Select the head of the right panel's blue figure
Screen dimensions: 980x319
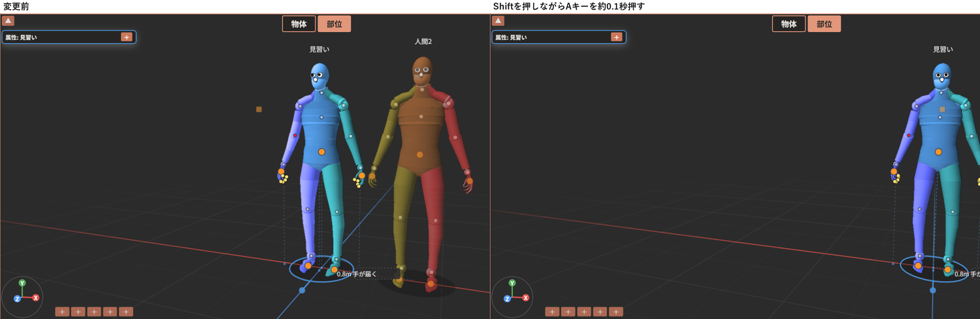pos(942,76)
